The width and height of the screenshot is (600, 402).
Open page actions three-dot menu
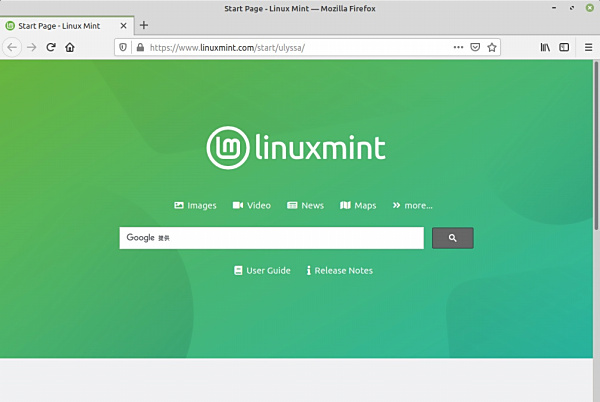(x=458, y=47)
